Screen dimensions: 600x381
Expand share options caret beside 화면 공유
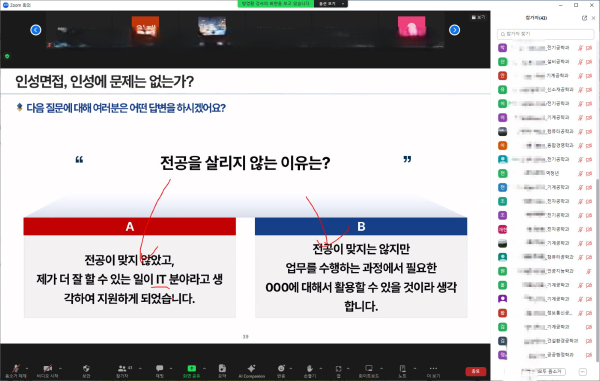pyautogui.click(x=204, y=368)
